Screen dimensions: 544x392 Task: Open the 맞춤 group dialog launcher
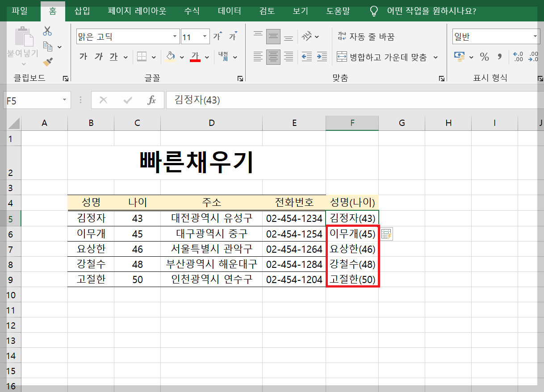click(442, 78)
